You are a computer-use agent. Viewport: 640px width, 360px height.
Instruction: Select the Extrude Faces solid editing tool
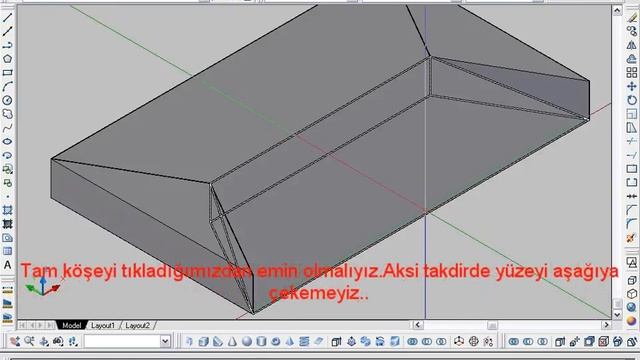560,341
